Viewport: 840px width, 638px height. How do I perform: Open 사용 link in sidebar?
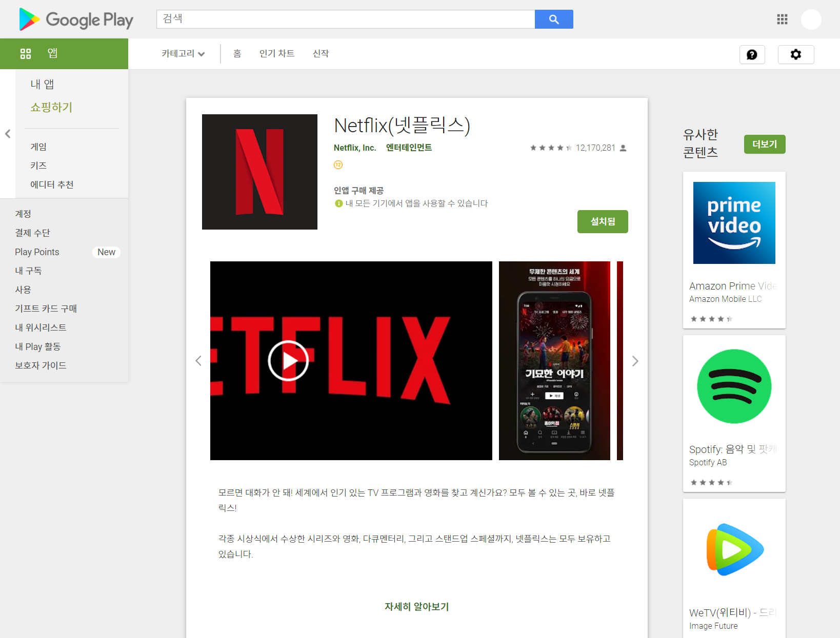click(x=23, y=290)
